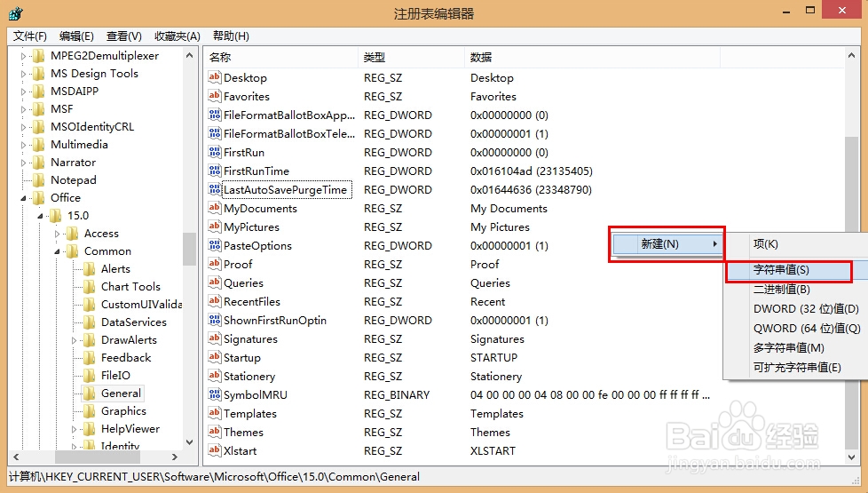The image size is (868, 493).
Task: Click the Desktop value string icon
Action: coord(214,77)
